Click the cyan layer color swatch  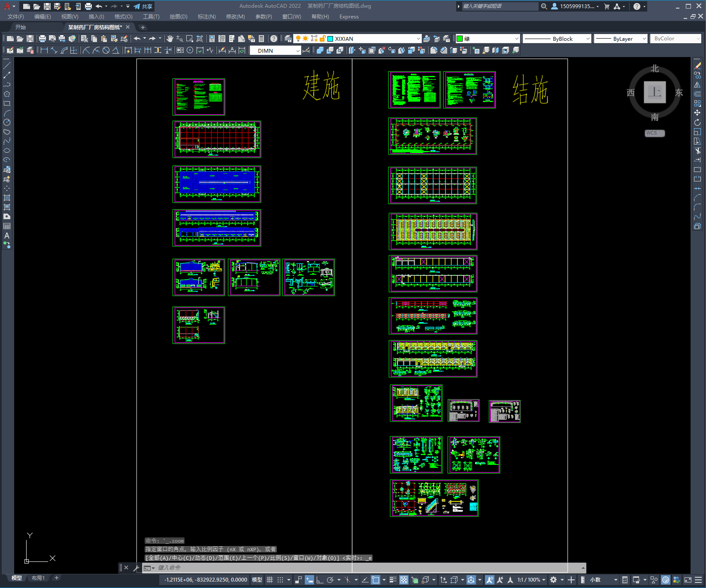(330, 39)
